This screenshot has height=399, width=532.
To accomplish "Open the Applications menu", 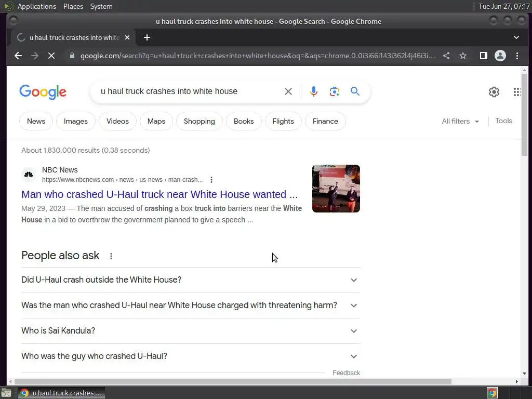I will click(37, 6).
